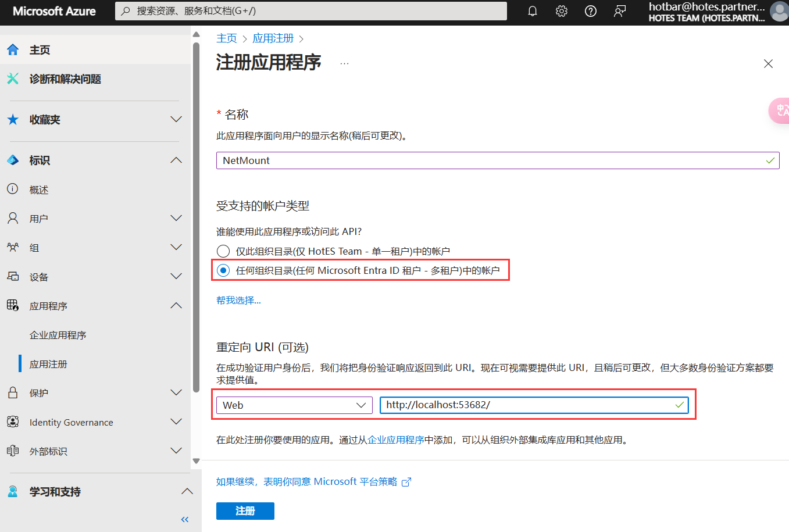Image resolution: width=789 pixels, height=532 pixels.
Task: Expand the 保护 menu chevron
Action: tap(176, 392)
